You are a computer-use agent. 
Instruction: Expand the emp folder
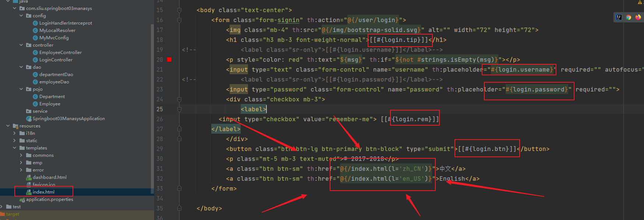coord(21,163)
